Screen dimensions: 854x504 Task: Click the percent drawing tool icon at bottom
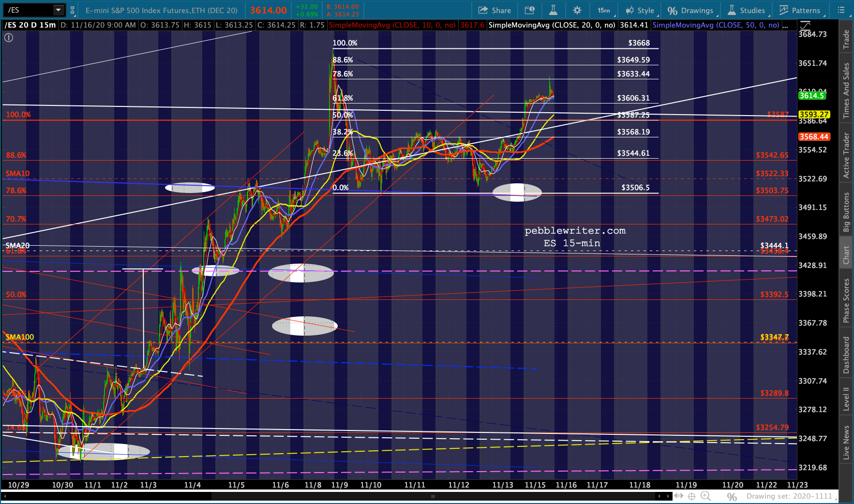point(732,497)
